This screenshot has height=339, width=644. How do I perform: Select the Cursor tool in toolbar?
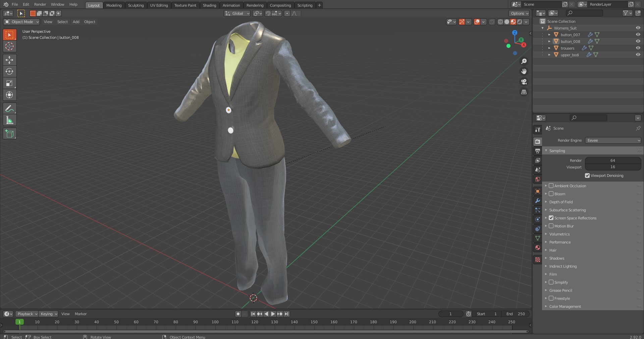(x=9, y=46)
